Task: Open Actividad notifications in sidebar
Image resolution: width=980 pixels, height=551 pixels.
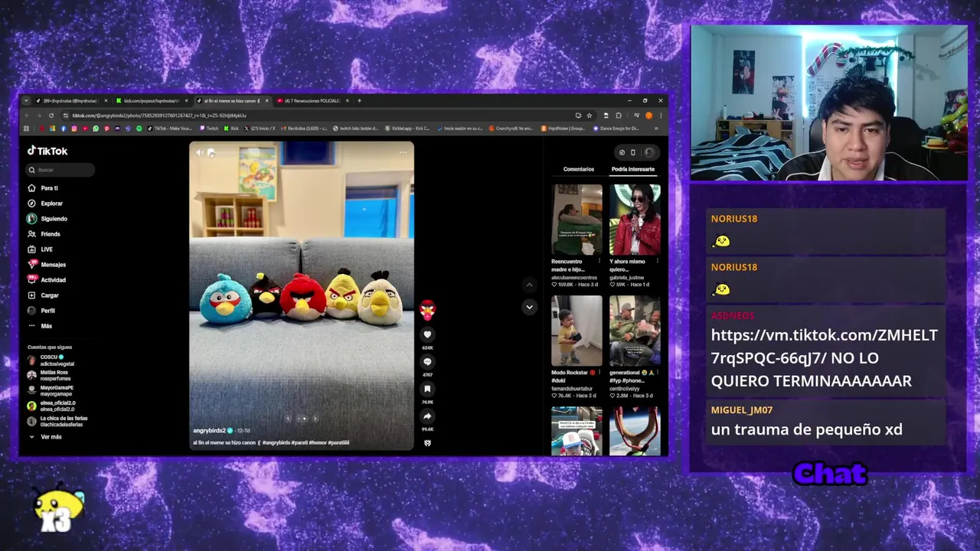Action: click(47, 280)
